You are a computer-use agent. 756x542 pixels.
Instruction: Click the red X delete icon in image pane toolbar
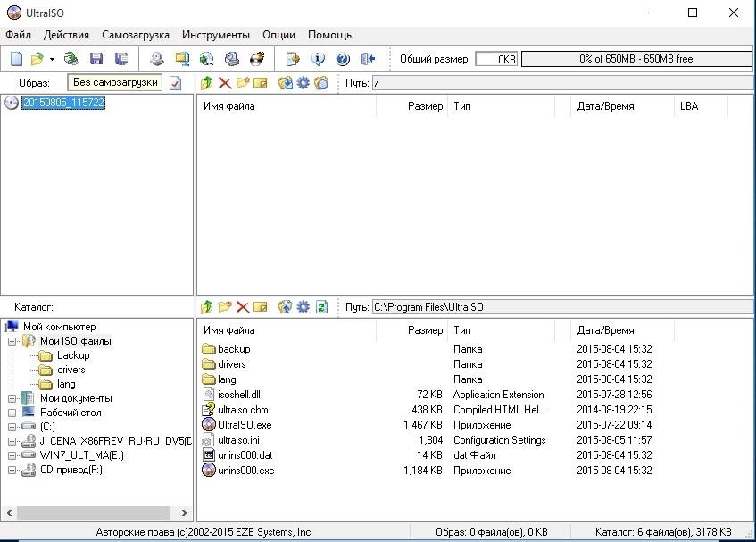point(225,83)
